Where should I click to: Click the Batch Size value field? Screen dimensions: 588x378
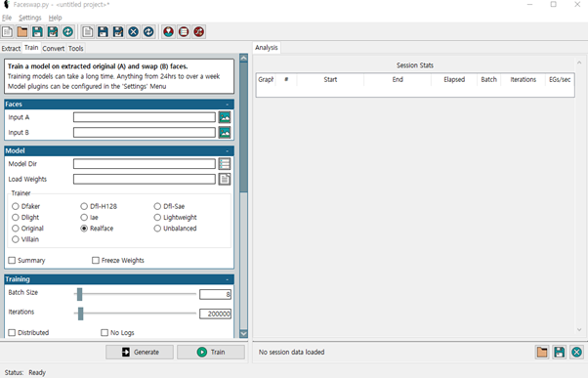pyautogui.click(x=215, y=294)
